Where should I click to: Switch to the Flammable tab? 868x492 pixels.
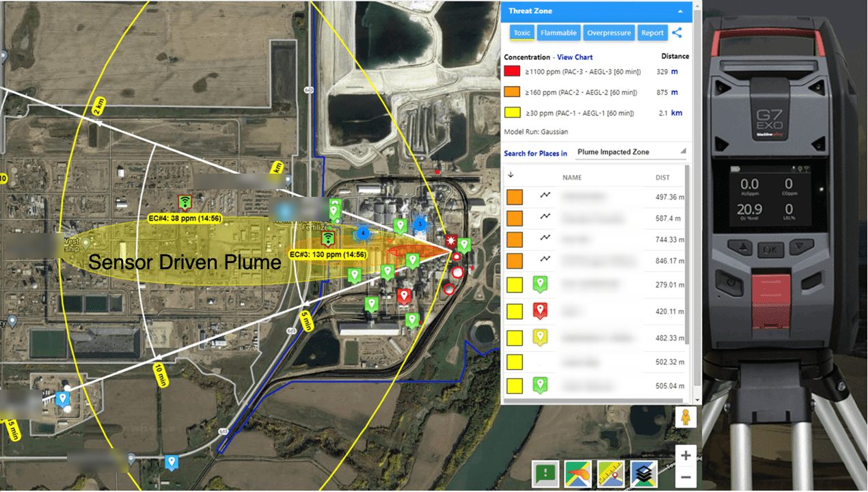[558, 33]
